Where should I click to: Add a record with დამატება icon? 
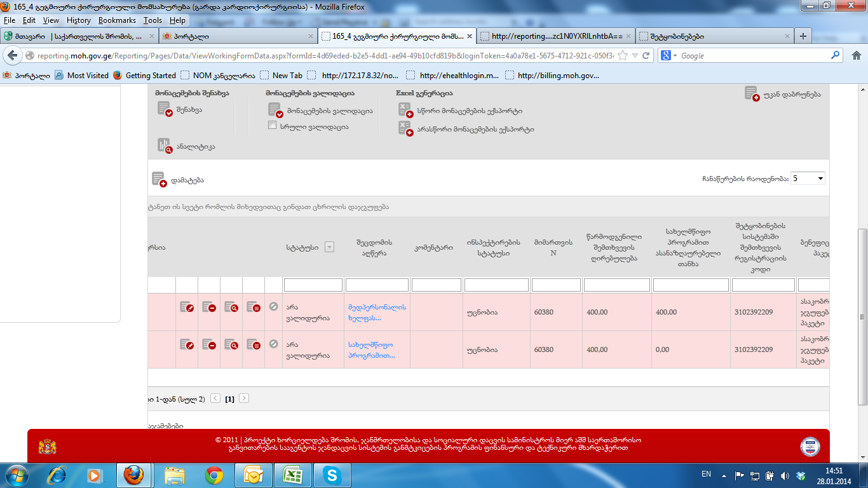tap(159, 180)
